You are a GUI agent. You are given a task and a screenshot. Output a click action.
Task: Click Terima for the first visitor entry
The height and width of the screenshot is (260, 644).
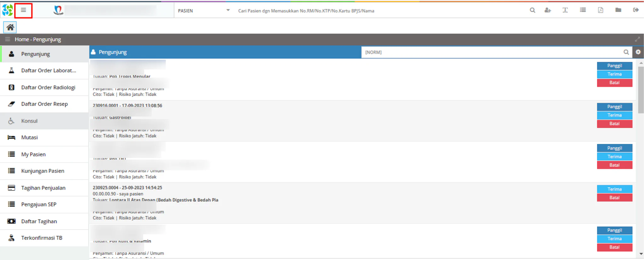click(614, 74)
